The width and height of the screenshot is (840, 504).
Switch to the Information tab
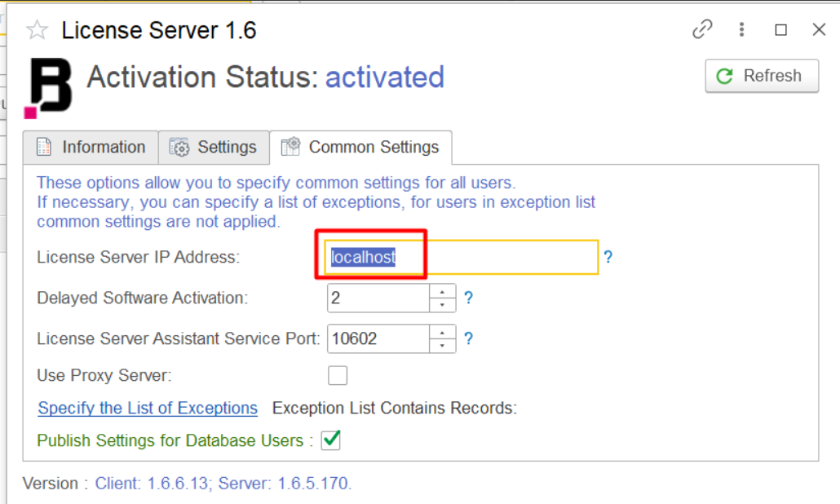tap(91, 148)
